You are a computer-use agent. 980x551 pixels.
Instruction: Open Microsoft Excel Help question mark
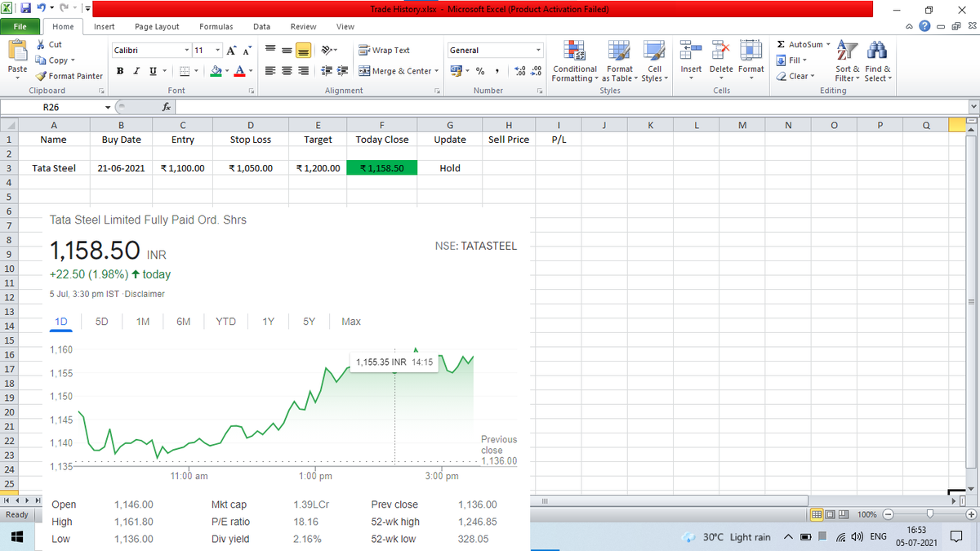tap(924, 27)
